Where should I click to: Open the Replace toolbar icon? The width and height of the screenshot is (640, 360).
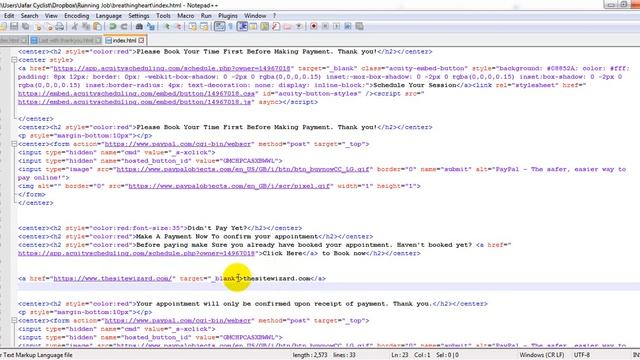151,27
